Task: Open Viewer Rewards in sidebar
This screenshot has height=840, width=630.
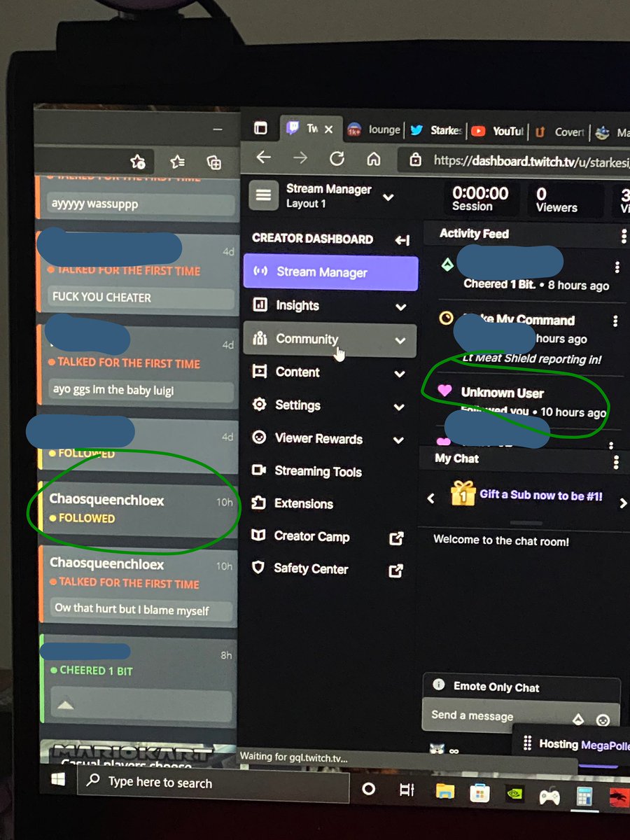Action: [318, 438]
